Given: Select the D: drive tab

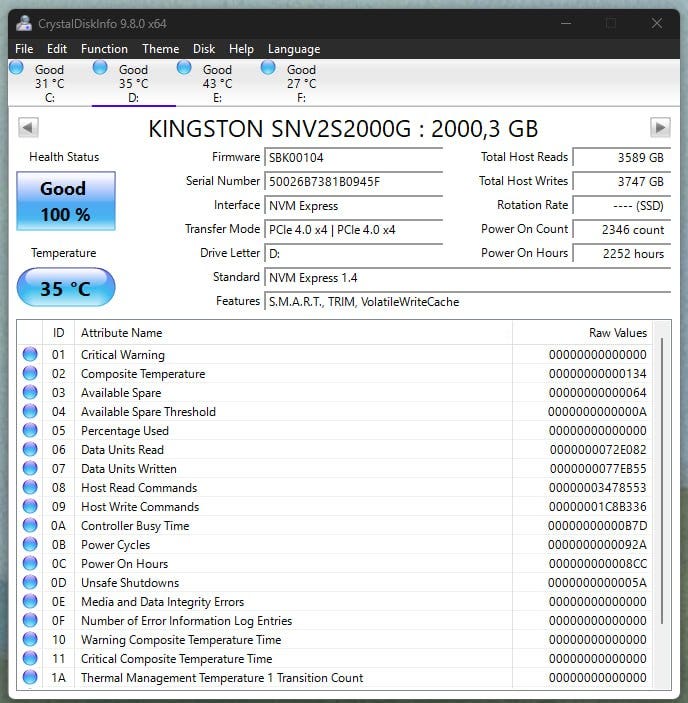Looking at the screenshot, I should pyautogui.click(x=134, y=83).
